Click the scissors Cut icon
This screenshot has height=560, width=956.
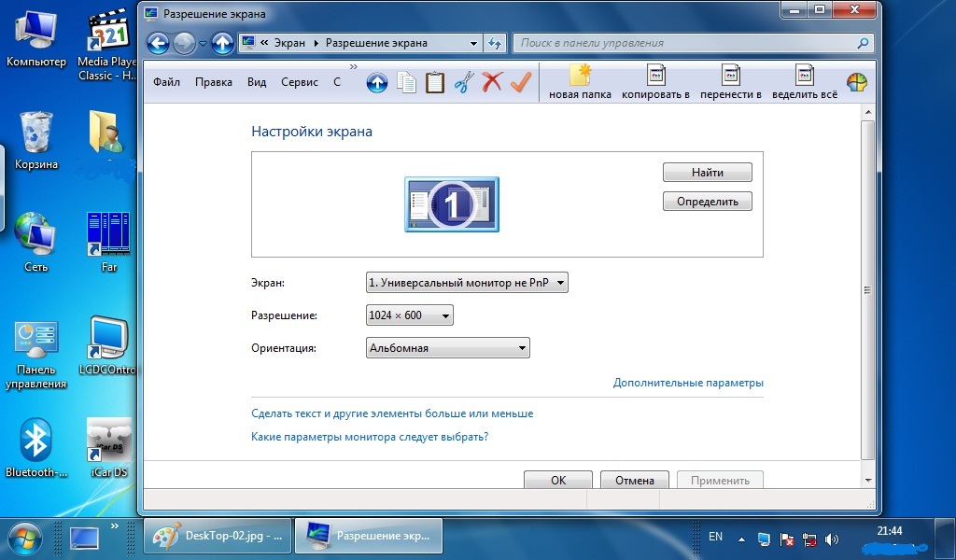pyautogui.click(x=464, y=82)
